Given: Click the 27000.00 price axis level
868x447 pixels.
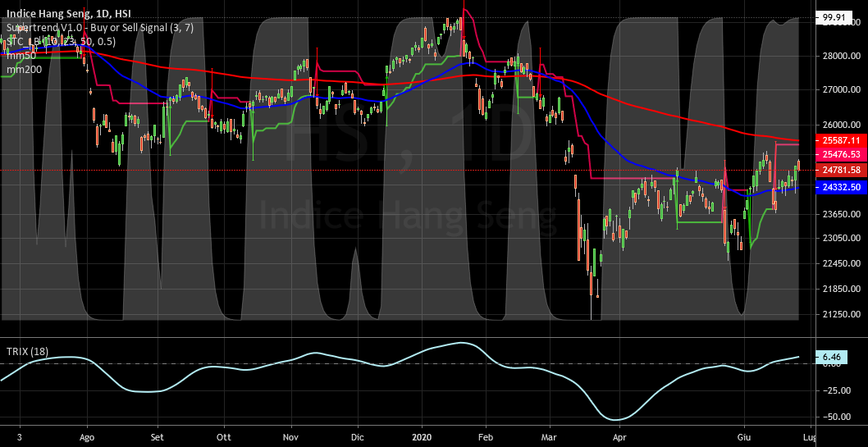Looking at the screenshot, I should click(842, 89).
